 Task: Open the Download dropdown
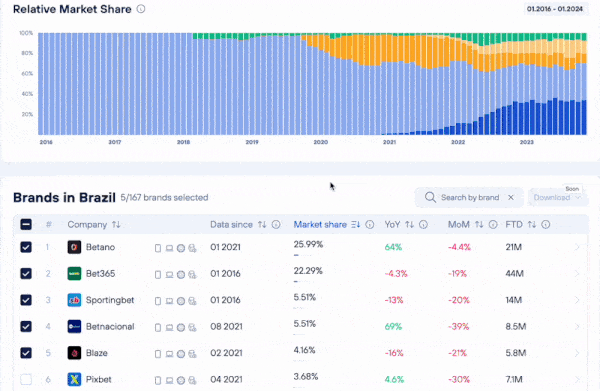coord(558,197)
